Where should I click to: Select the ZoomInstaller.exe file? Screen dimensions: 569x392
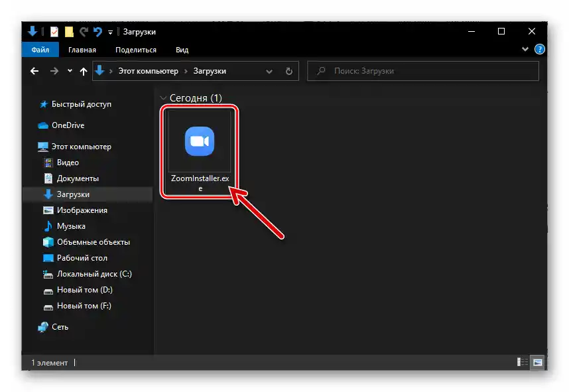(x=200, y=141)
